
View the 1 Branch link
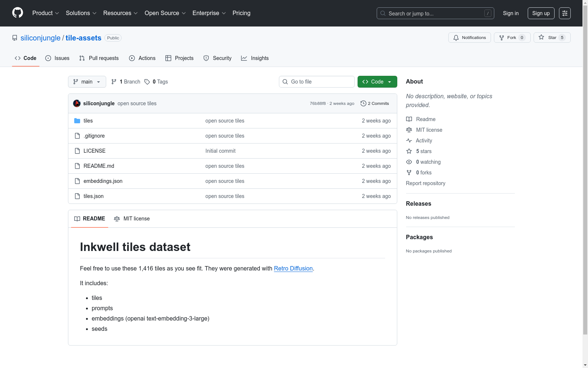(126, 82)
